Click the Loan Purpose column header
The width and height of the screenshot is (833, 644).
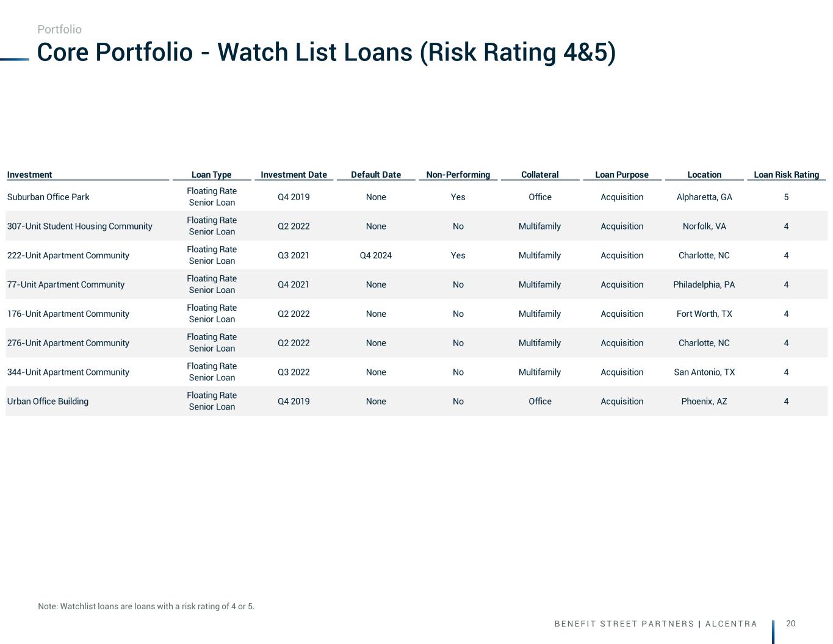[622, 175]
